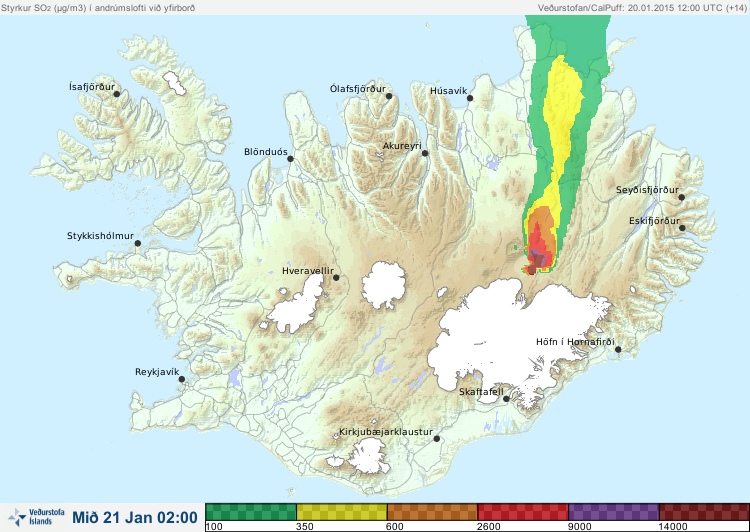
Task: Click the Höfn í Hornafirði marker dot
Action: 618,350
